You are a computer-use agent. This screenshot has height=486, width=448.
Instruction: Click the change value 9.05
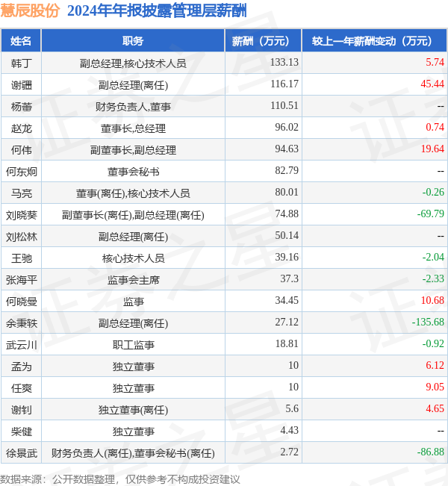[435, 387]
